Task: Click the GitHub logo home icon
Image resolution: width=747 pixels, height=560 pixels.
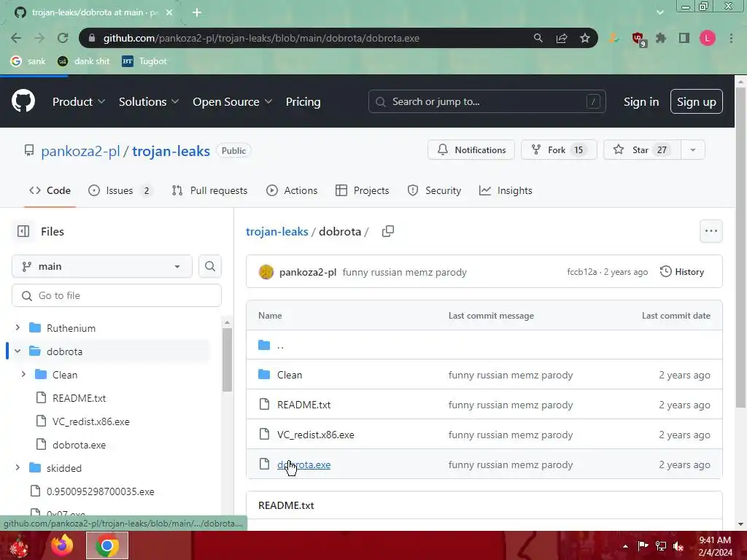Action: [23, 101]
